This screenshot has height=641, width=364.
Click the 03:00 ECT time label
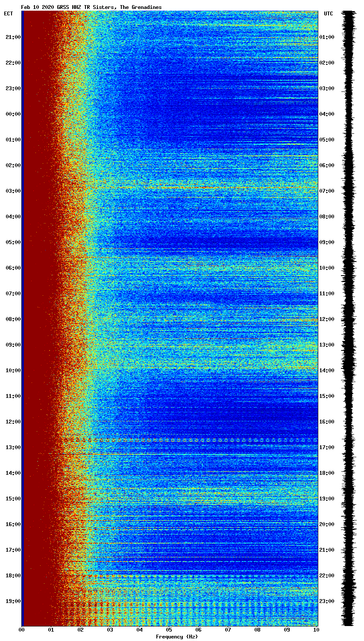pos(12,191)
